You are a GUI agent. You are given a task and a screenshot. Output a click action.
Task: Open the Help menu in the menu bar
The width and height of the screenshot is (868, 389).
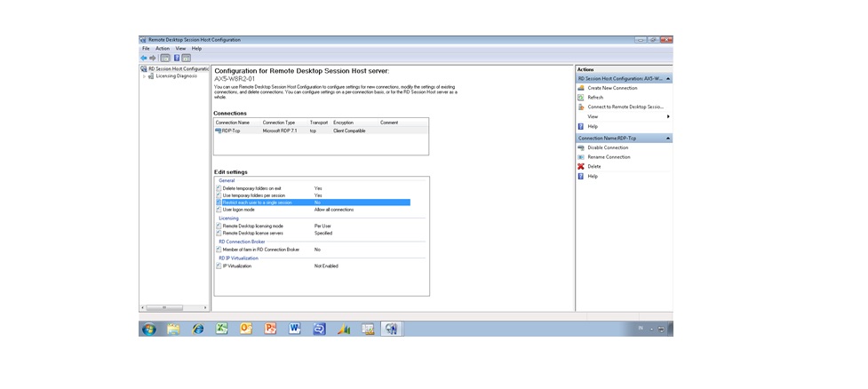click(x=196, y=49)
